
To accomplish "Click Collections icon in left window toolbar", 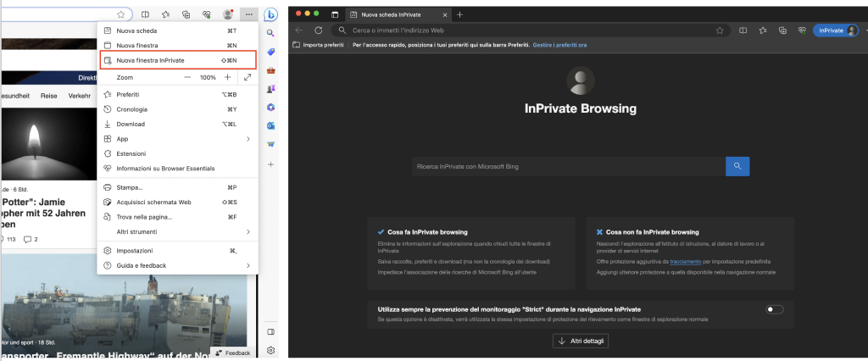I will click(x=186, y=14).
